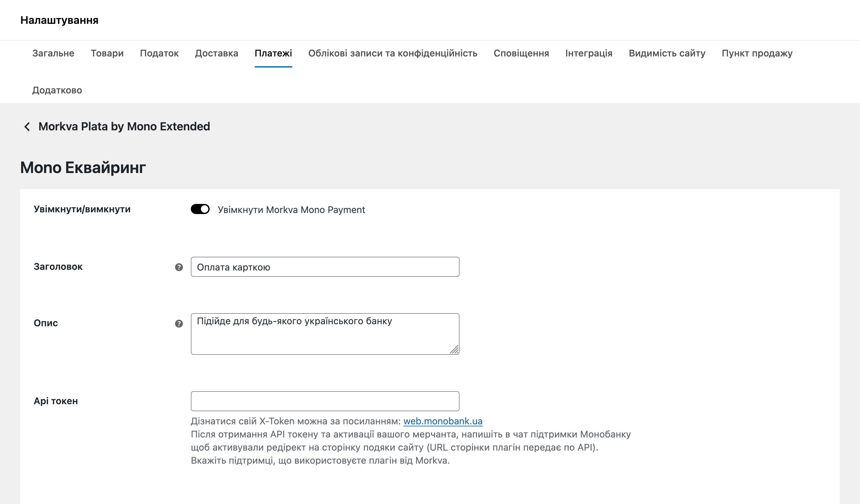Return via Morkva Plata by Mono Extended link

124,127
